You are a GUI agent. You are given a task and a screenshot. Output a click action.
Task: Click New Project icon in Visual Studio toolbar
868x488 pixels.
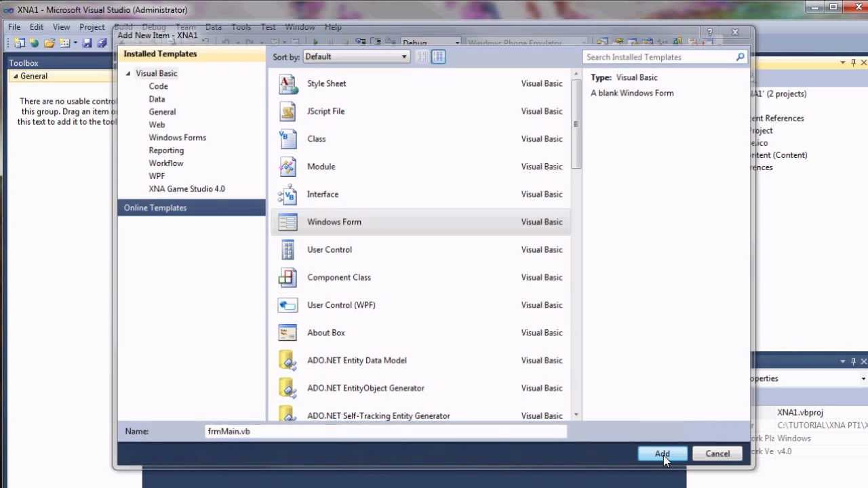[x=20, y=43]
